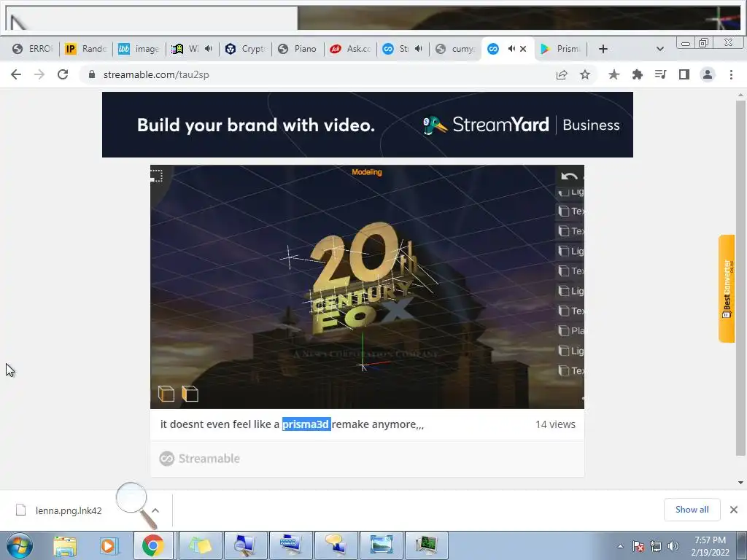Open the media controls playlist icon
Screen dimensions: 747x560
coord(660,75)
